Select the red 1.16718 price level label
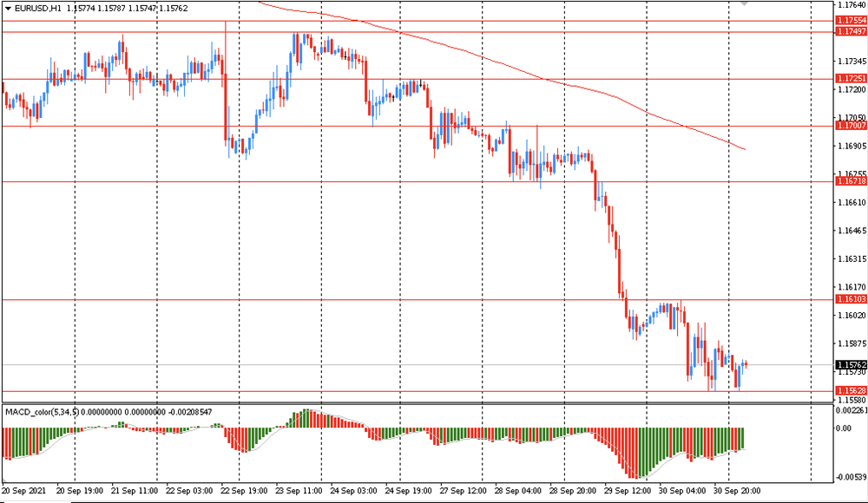Screen dimensions: 868x503 852,181
